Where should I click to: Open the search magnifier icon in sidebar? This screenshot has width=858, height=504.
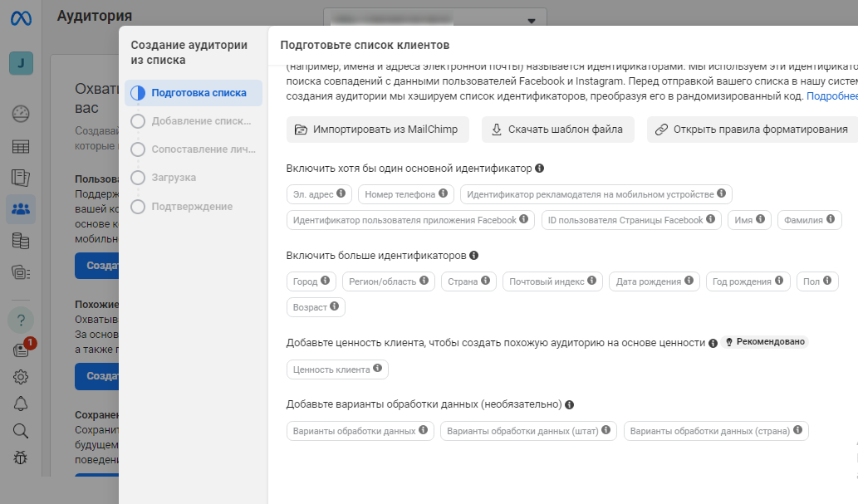point(21,431)
